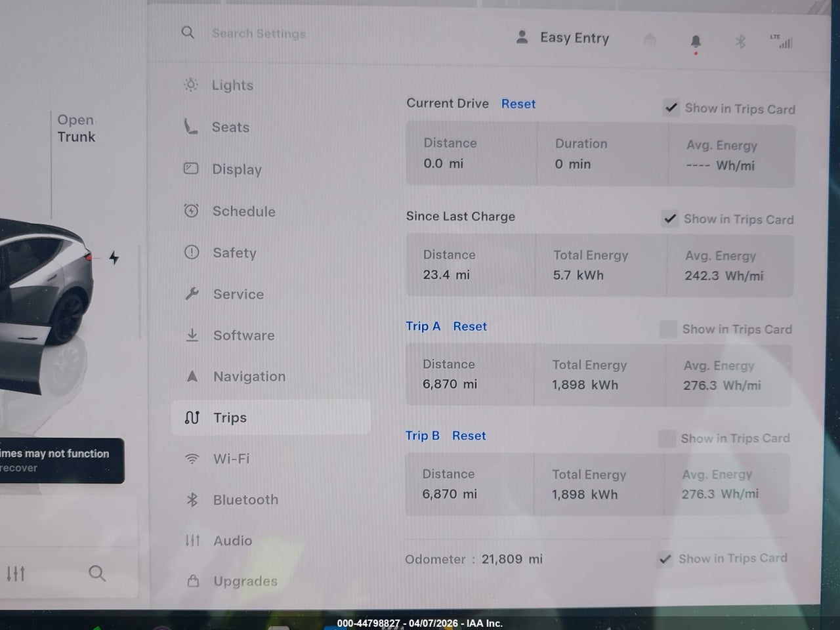Open the Safety settings menu
Viewport: 840px width, 630px height.
[234, 253]
